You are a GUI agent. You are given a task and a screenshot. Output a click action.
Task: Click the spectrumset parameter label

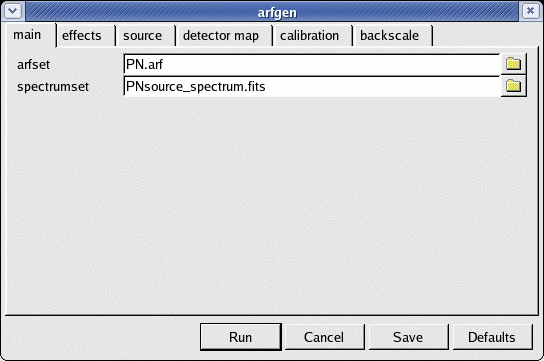click(x=53, y=87)
